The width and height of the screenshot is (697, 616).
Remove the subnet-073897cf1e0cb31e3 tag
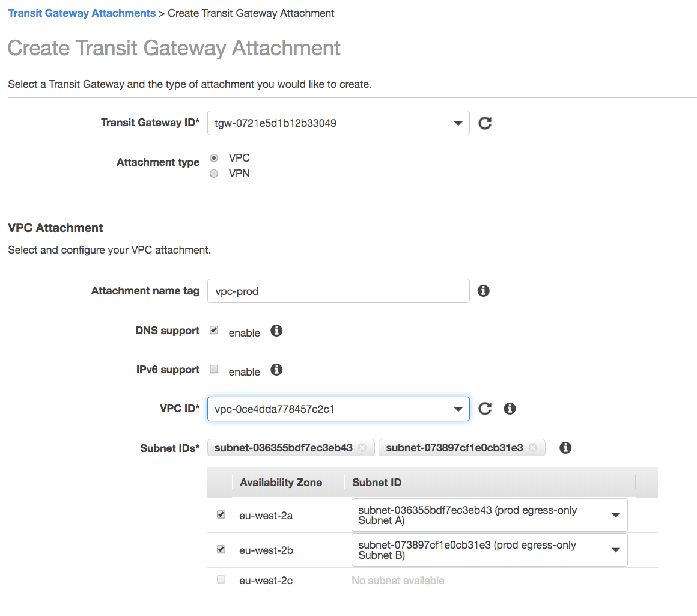[533, 447]
